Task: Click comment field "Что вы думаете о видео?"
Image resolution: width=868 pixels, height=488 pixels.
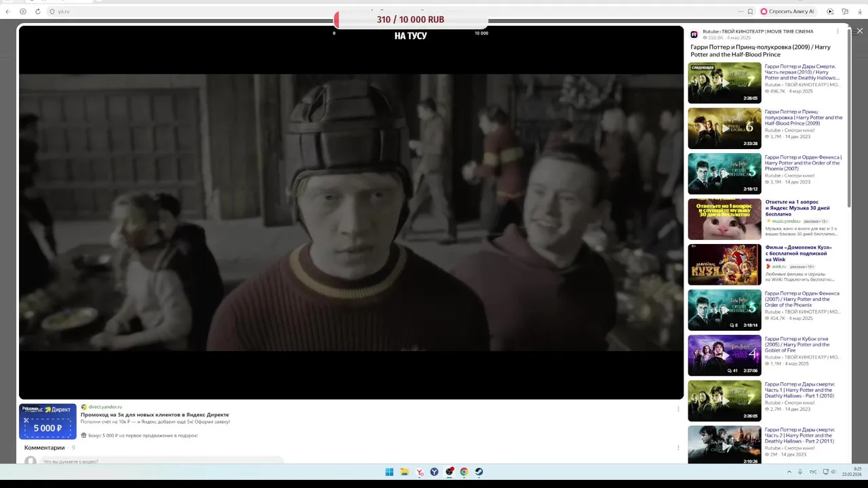Action: (x=163, y=461)
